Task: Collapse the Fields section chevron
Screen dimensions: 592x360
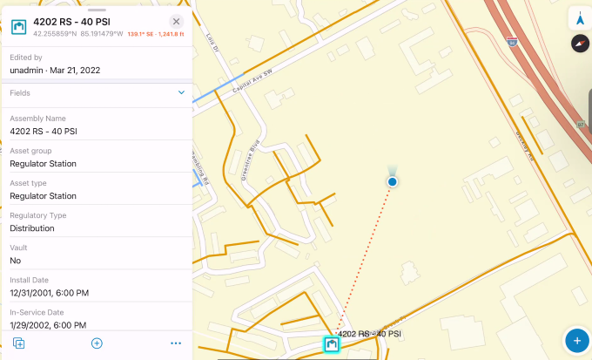Action: [181, 92]
